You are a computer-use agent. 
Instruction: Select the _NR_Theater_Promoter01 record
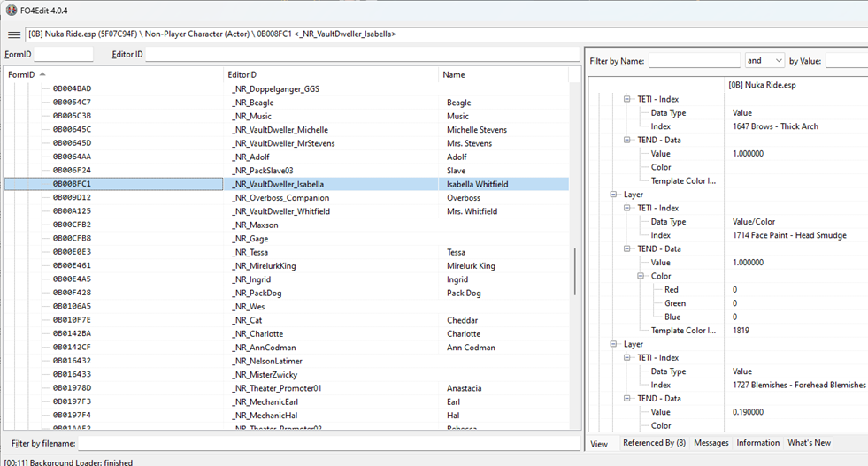point(286,388)
